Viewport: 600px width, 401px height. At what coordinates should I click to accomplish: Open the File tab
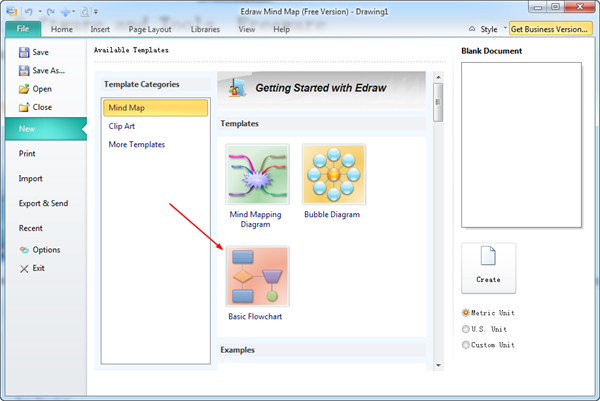click(x=23, y=29)
